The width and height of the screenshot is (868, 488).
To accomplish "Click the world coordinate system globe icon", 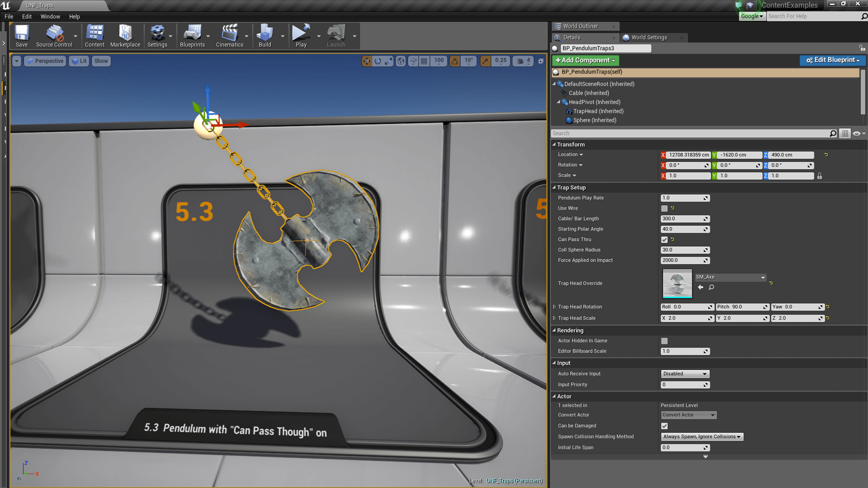I will 401,61.
